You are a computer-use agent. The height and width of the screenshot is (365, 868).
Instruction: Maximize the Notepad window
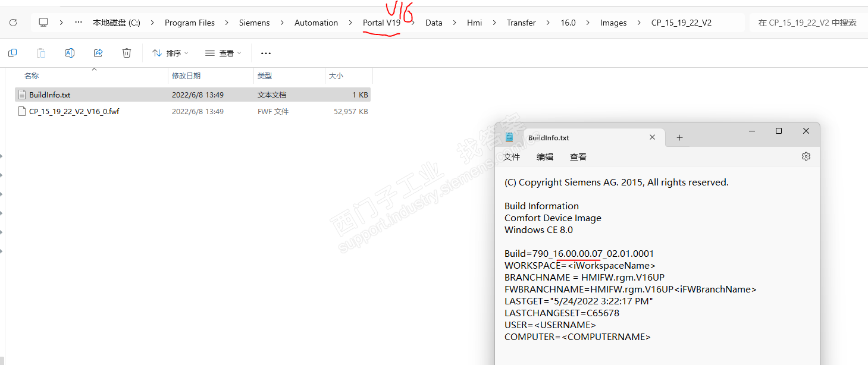(779, 131)
